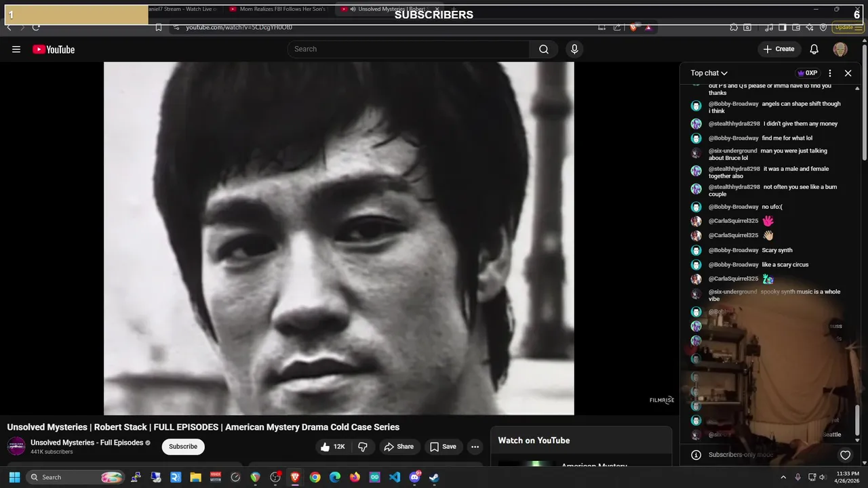The width and height of the screenshot is (868, 488).
Task: Share the video
Action: (x=398, y=447)
